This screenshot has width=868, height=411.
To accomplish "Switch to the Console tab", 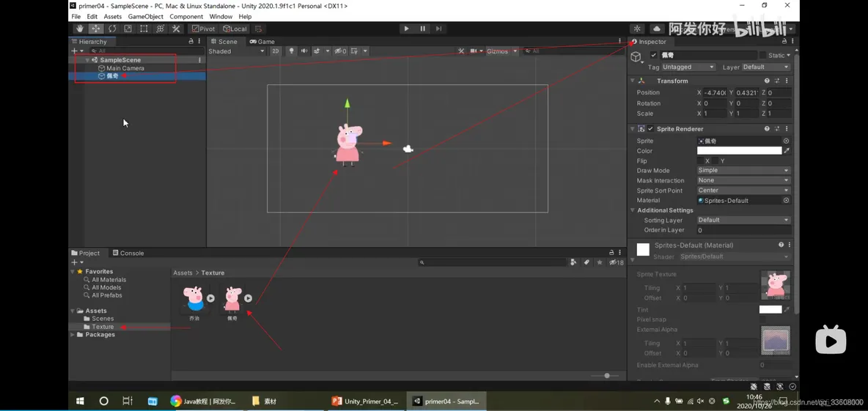I will [128, 253].
